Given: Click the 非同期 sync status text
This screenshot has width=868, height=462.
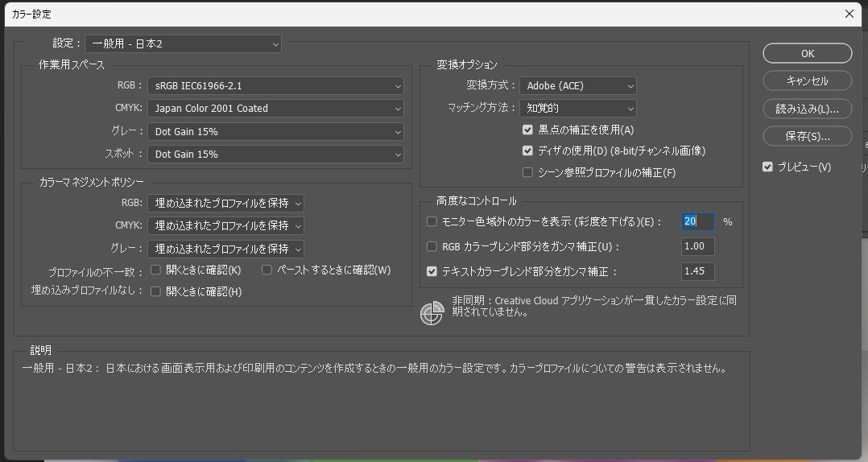Looking at the screenshot, I should click(594, 306).
